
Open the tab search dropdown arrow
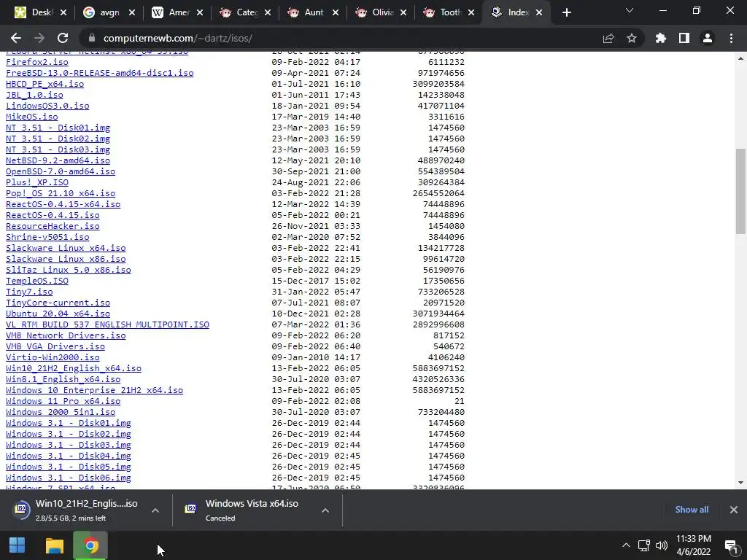tap(630, 10)
